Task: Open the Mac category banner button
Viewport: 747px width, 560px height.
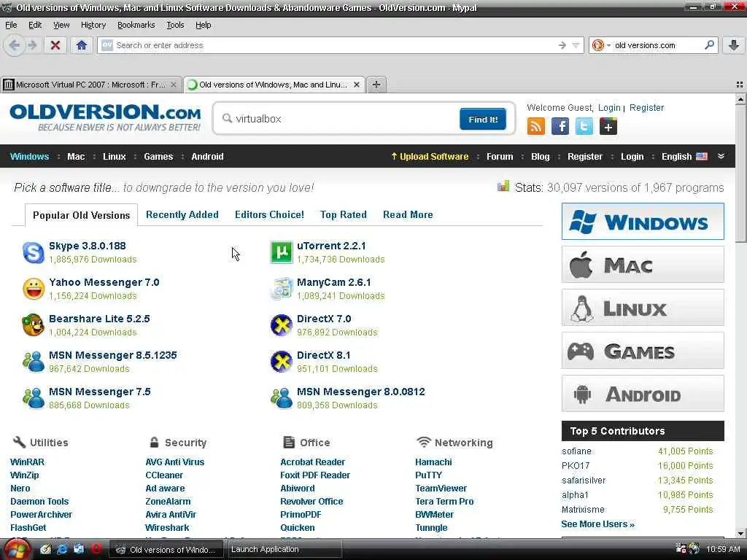Action: [x=643, y=264]
